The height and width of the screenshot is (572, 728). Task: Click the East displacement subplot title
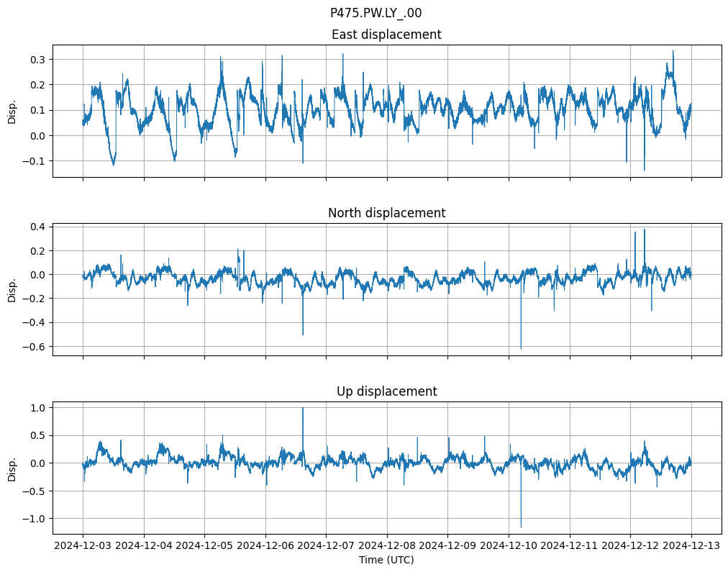pos(386,35)
